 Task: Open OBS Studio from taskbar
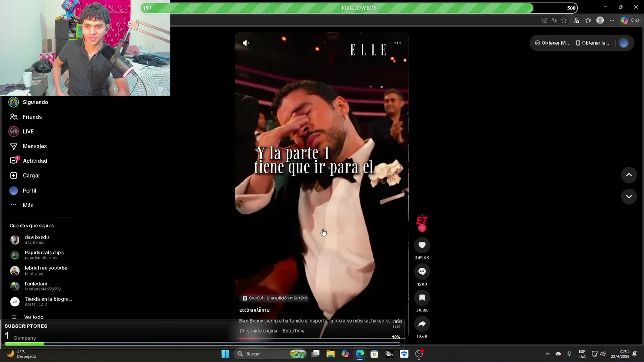(419, 354)
